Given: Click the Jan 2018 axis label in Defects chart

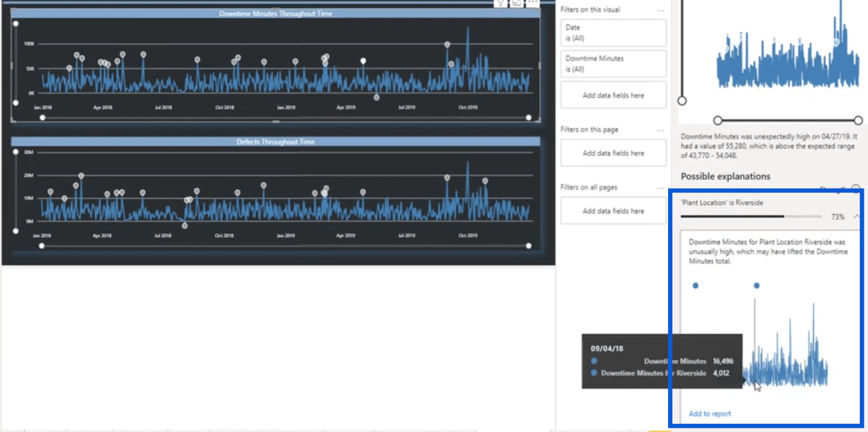Looking at the screenshot, I should pos(42,235).
